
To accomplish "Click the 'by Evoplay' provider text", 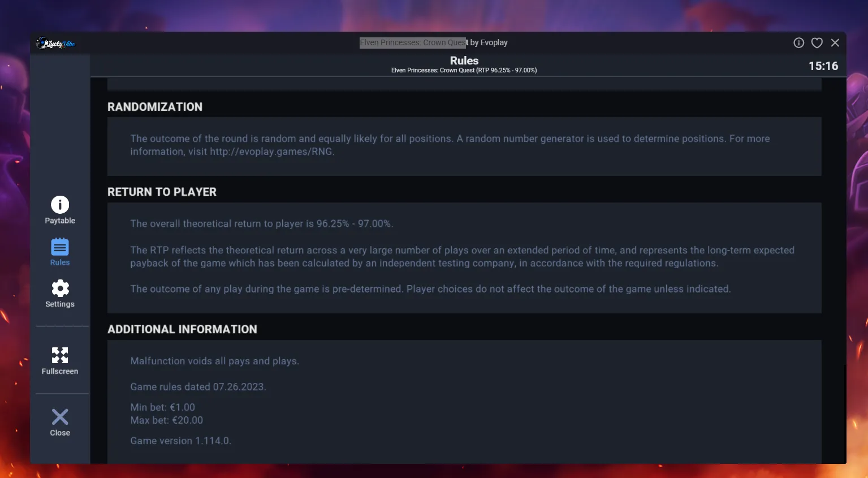I will [x=489, y=42].
